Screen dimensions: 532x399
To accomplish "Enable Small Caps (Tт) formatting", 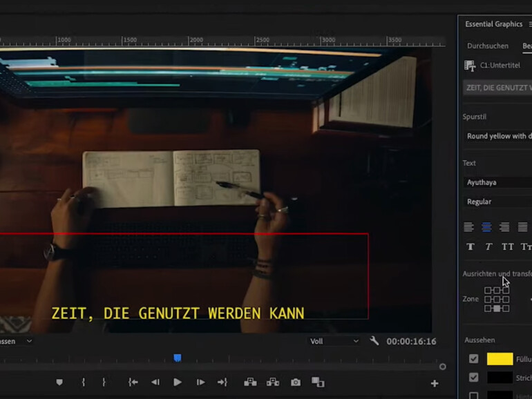I will (x=526, y=246).
